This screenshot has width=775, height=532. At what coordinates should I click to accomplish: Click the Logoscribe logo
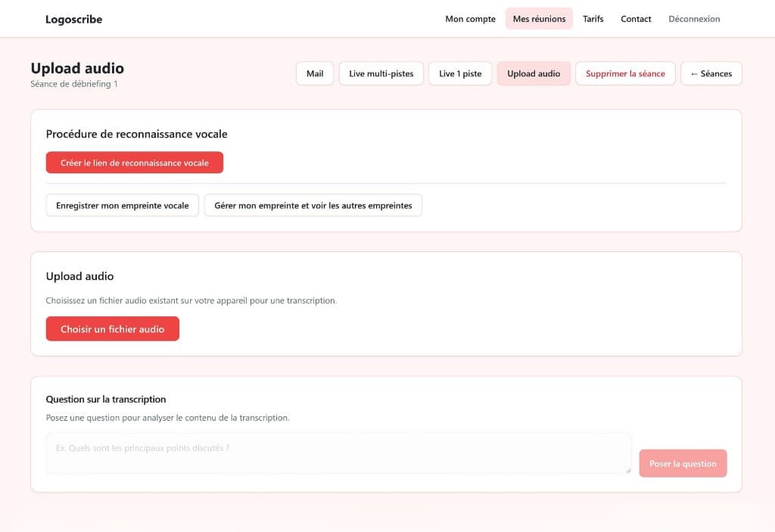[x=73, y=19]
